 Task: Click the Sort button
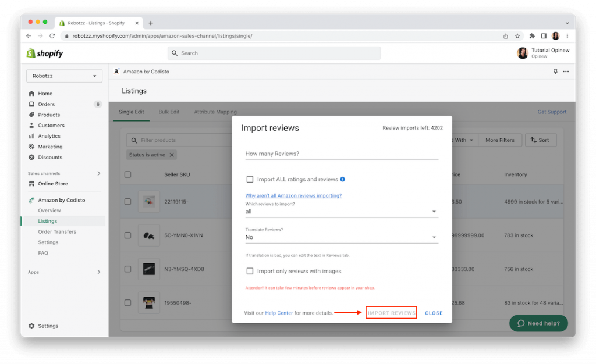coord(540,140)
